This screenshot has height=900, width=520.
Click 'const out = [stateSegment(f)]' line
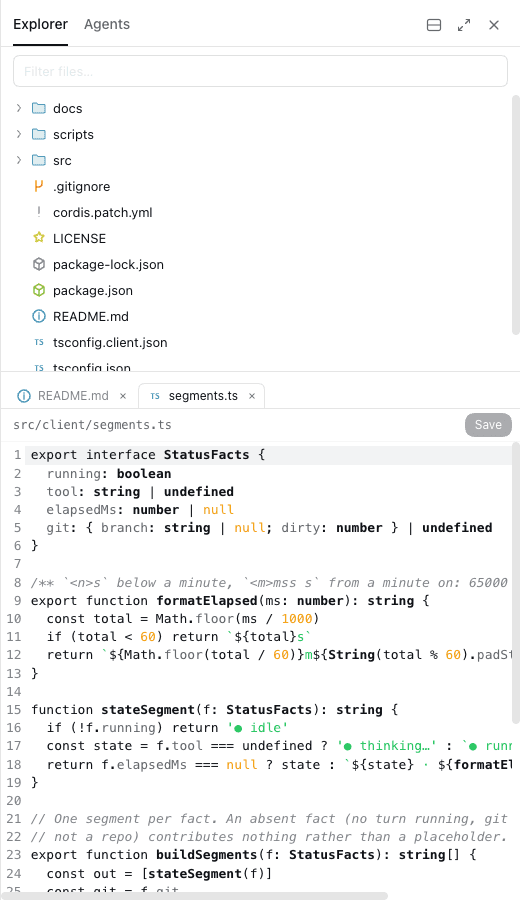click(160, 874)
